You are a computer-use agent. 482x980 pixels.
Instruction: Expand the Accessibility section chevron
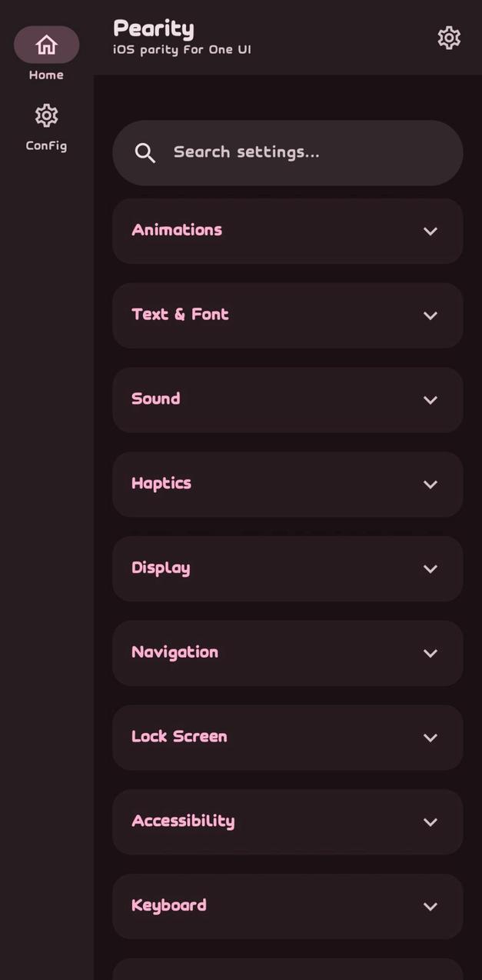tap(430, 822)
